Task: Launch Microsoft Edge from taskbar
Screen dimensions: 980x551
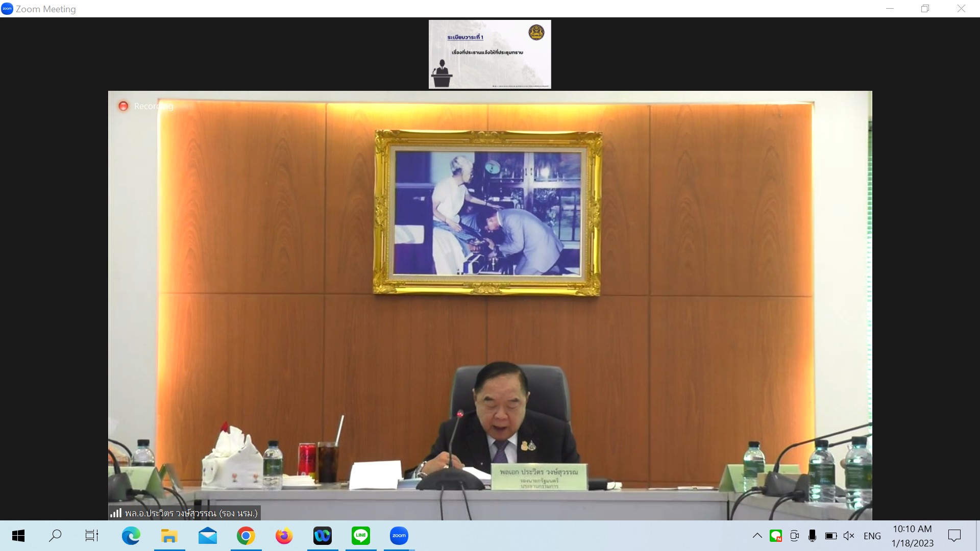Action: pyautogui.click(x=131, y=536)
